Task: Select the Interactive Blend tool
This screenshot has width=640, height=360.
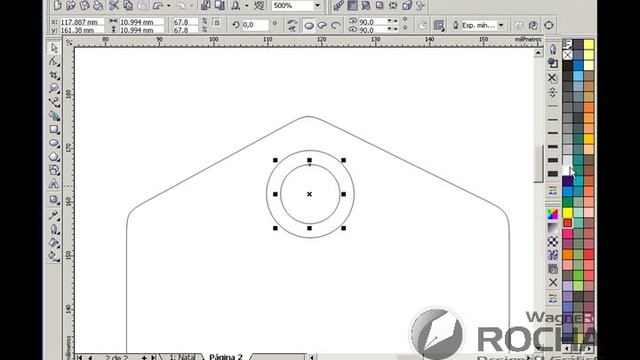Action: point(54,200)
